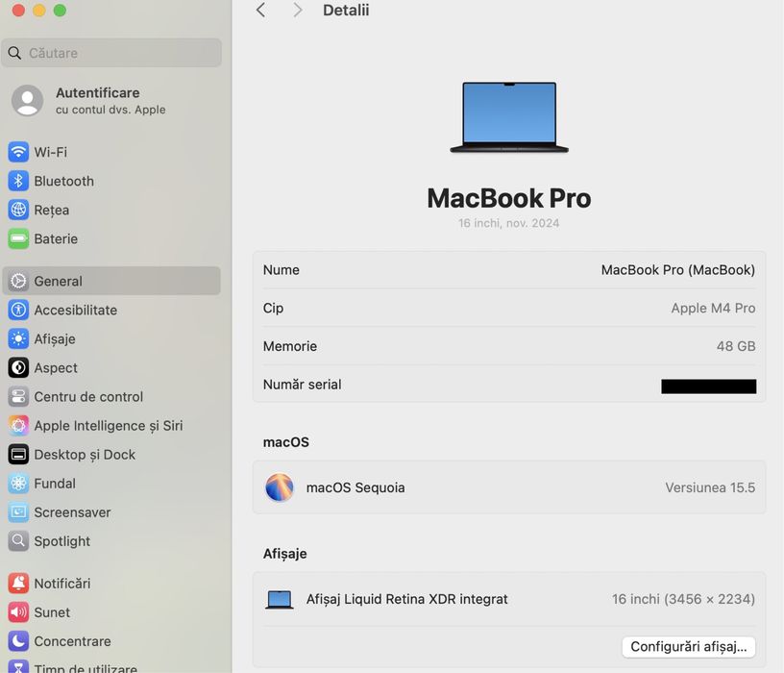Open the Sunet speaker icon

coord(18,612)
